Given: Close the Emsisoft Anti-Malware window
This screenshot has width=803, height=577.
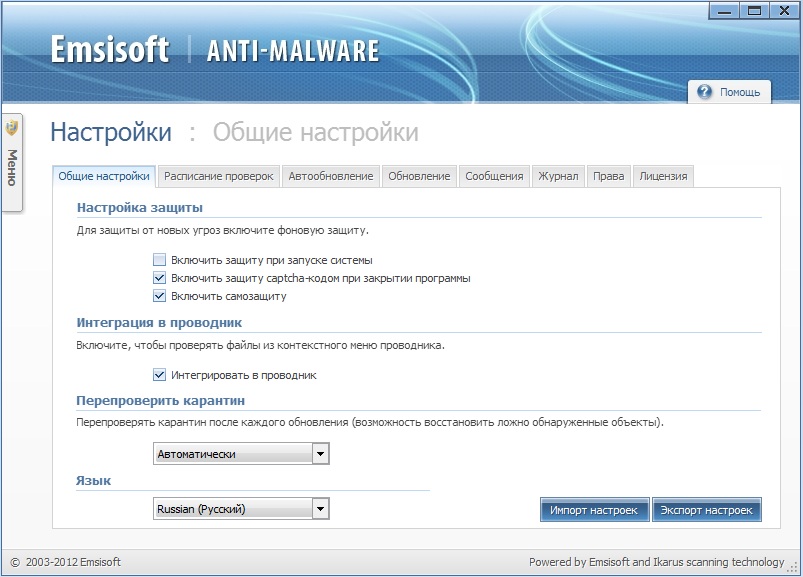Looking at the screenshot, I should (x=784, y=11).
